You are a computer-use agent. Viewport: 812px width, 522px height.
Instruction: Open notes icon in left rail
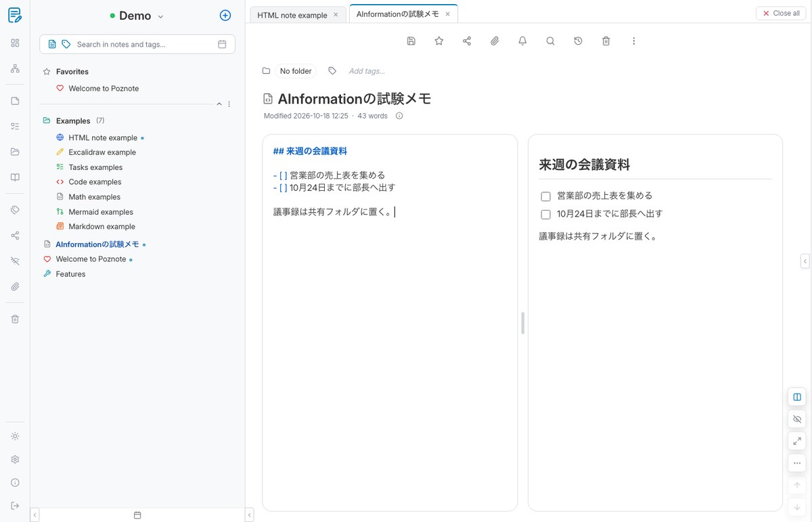pyautogui.click(x=15, y=101)
